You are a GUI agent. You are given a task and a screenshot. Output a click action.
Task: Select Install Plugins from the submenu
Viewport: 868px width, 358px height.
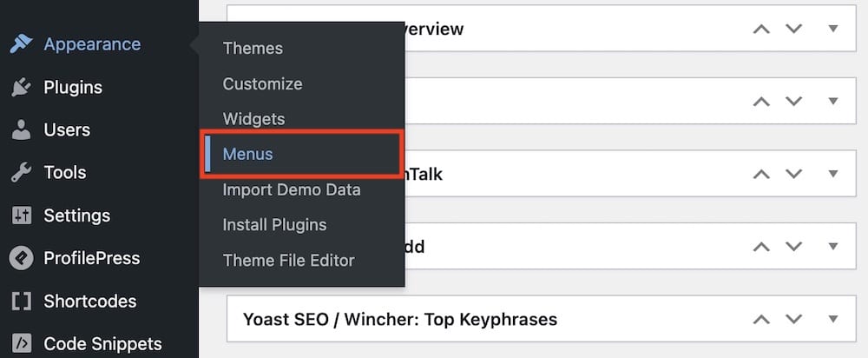point(274,225)
